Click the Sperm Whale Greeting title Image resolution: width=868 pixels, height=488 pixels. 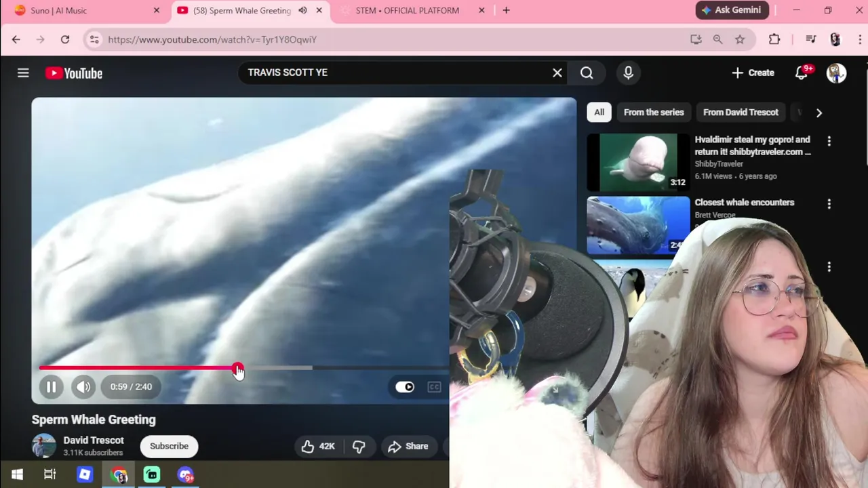[94, 420]
